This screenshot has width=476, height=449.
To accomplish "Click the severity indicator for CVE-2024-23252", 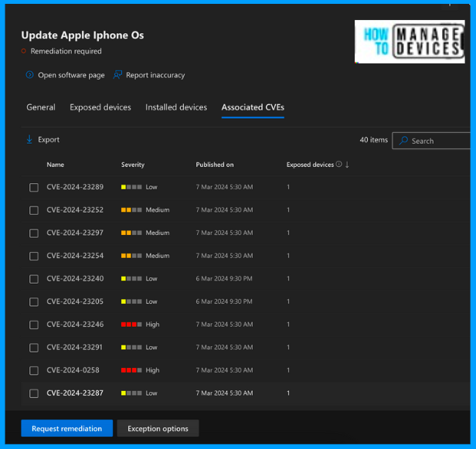I will (131, 209).
